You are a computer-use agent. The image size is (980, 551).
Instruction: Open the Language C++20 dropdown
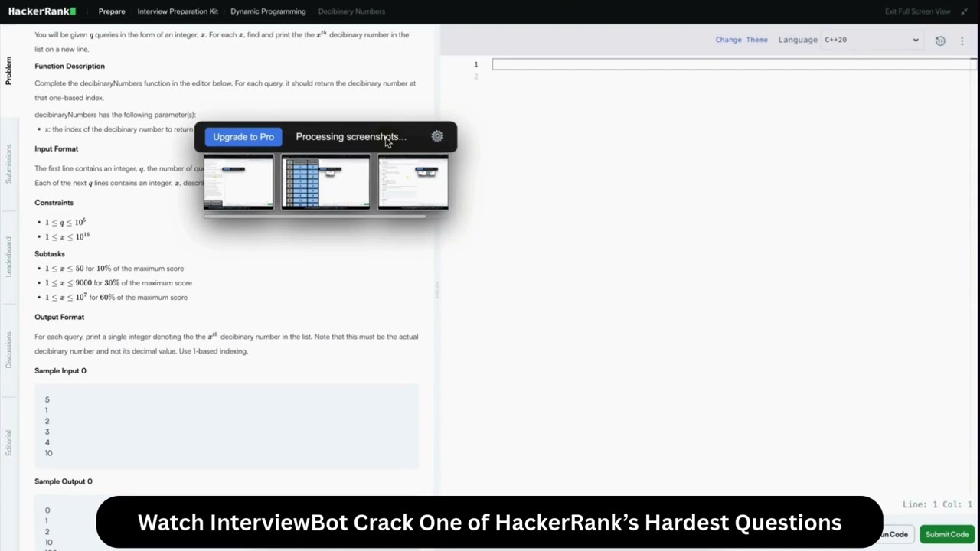(871, 40)
